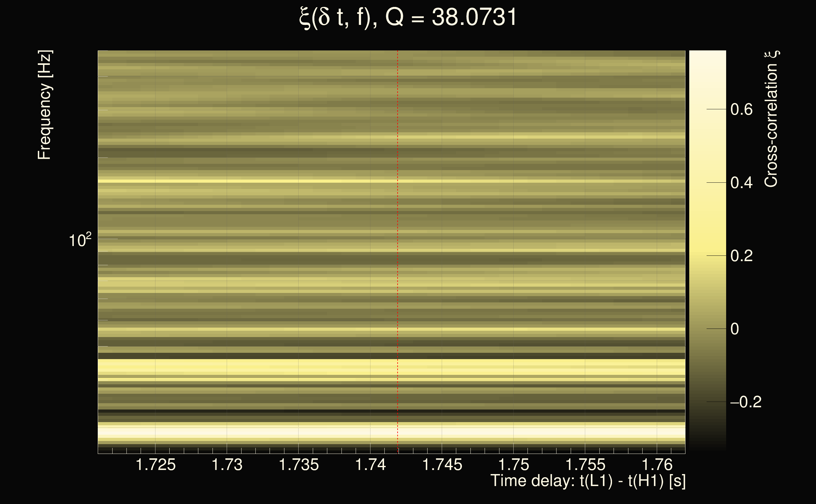Image resolution: width=816 pixels, height=504 pixels.
Task: Click the -0.2 value on the colorbar
Action: [x=746, y=402]
